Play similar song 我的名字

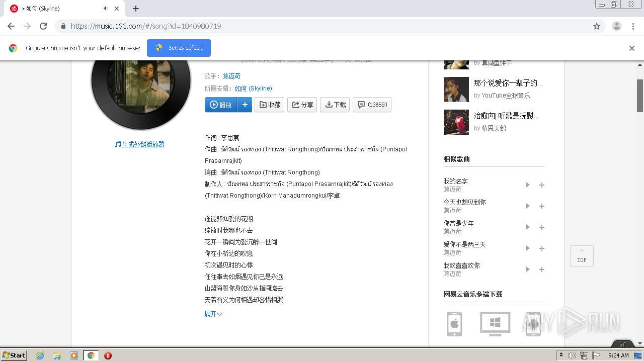coord(528,185)
